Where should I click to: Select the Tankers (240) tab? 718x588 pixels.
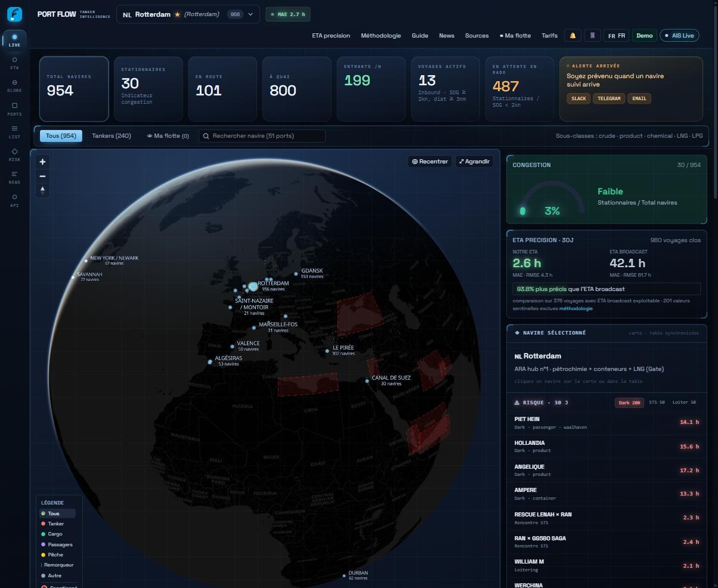[112, 136]
